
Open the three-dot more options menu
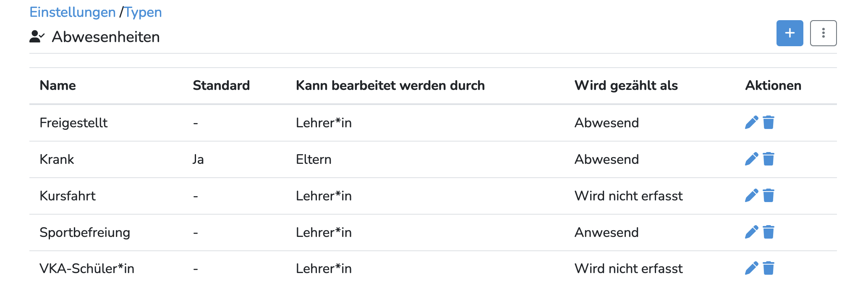coord(823,33)
